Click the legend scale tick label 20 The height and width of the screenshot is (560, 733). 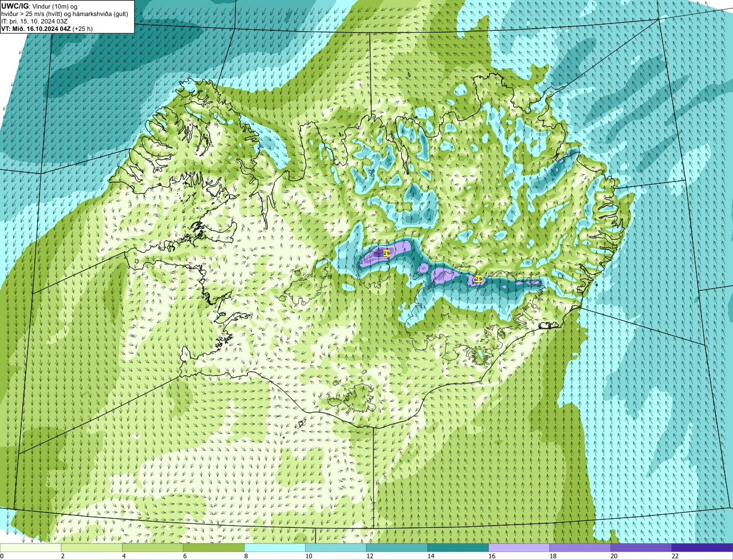(614, 556)
